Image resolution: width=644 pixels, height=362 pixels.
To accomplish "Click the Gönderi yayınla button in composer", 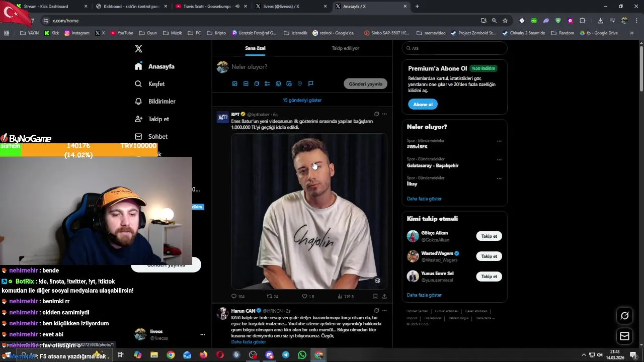I will click(x=365, y=84).
